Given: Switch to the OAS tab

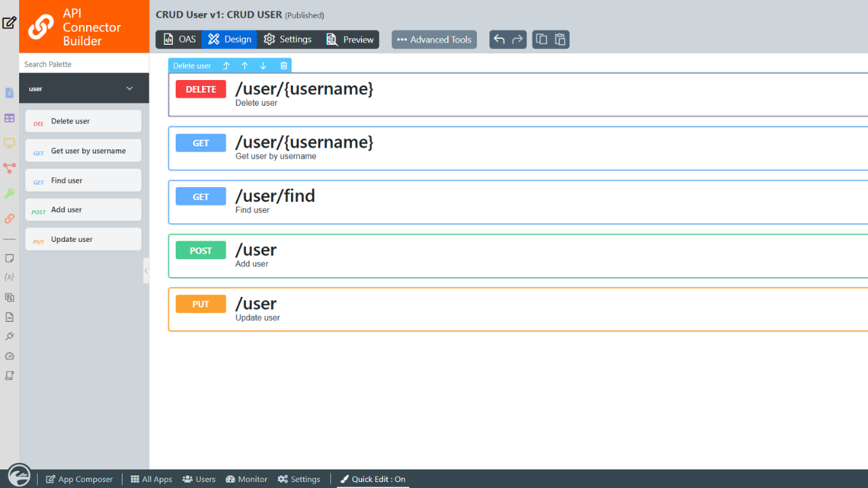Looking at the screenshot, I should tap(179, 39).
